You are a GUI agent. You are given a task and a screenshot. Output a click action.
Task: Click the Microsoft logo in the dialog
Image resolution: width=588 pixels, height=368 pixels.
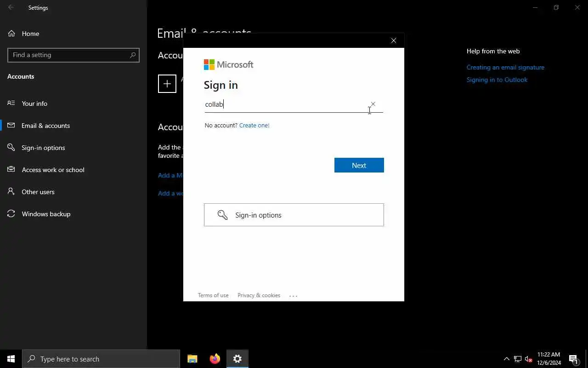coord(228,64)
